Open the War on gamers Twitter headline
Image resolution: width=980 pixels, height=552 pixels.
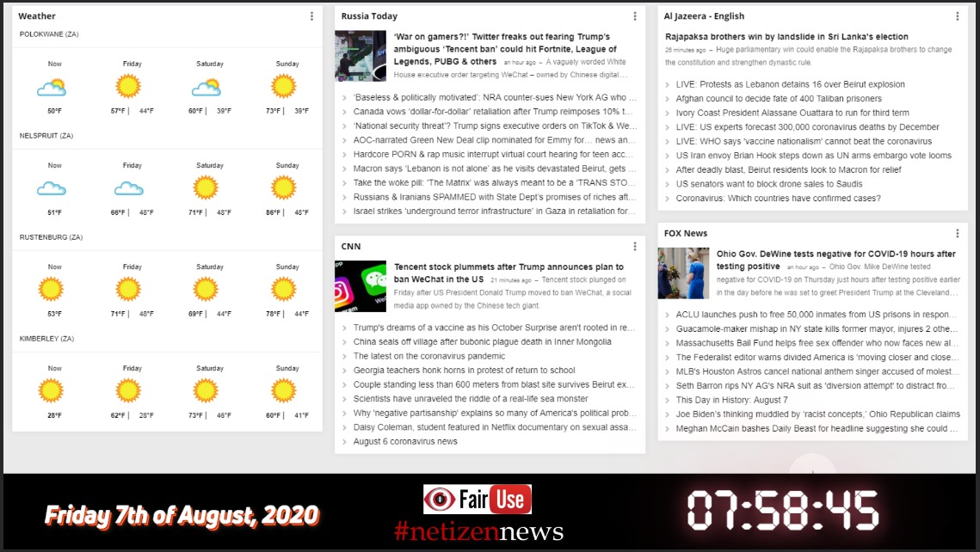point(505,49)
